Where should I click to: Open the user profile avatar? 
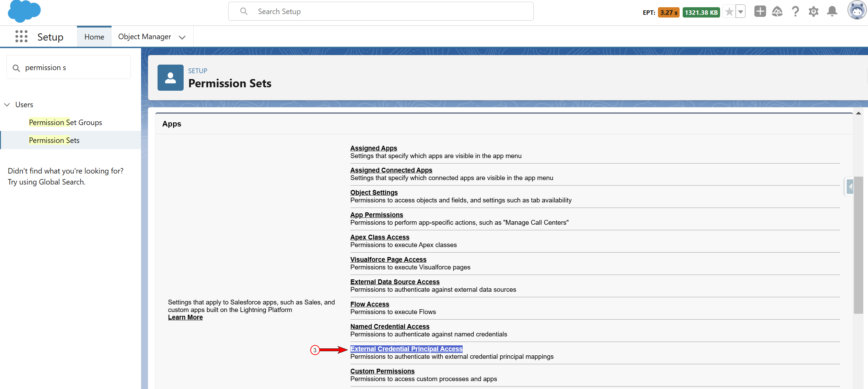pyautogui.click(x=856, y=11)
